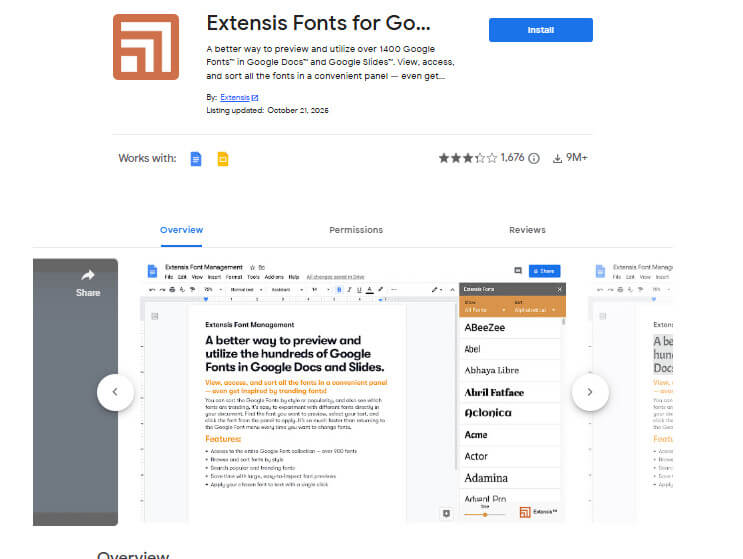Open the Normal text style dropdown
The height and width of the screenshot is (559, 743).
(246, 289)
